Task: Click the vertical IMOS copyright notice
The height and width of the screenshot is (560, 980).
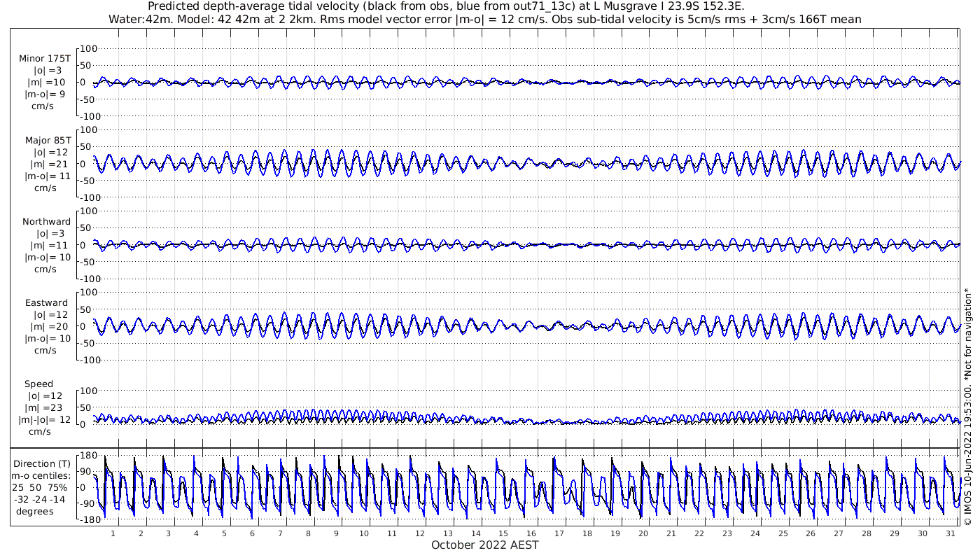Action: pyautogui.click(x=968, y=406)
